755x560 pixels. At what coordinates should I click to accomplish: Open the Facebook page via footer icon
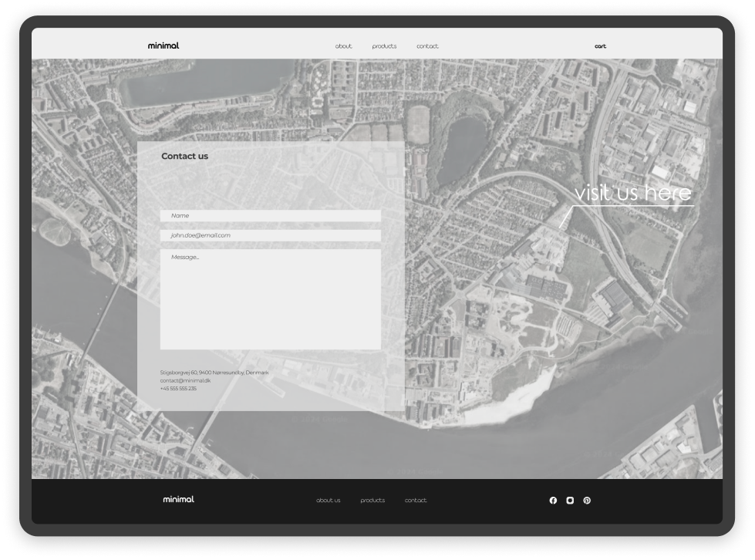click(552, 500)
